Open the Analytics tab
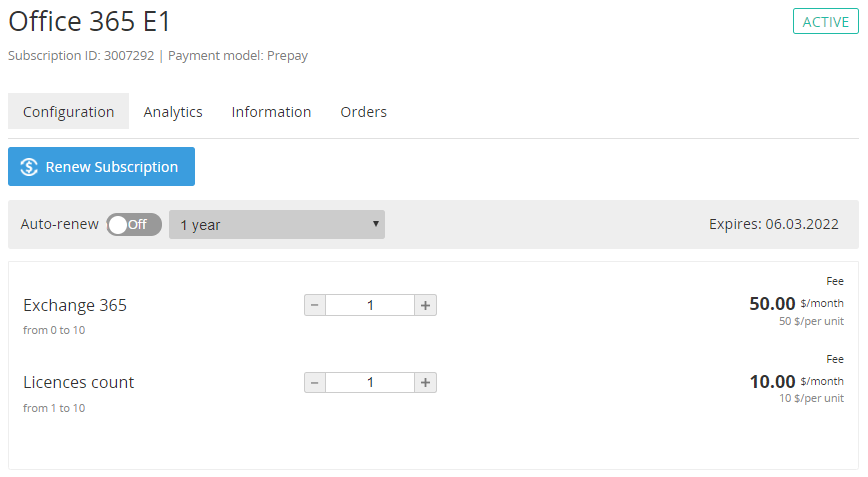Viewport: 868px width, 477px height. click(173, 112)
